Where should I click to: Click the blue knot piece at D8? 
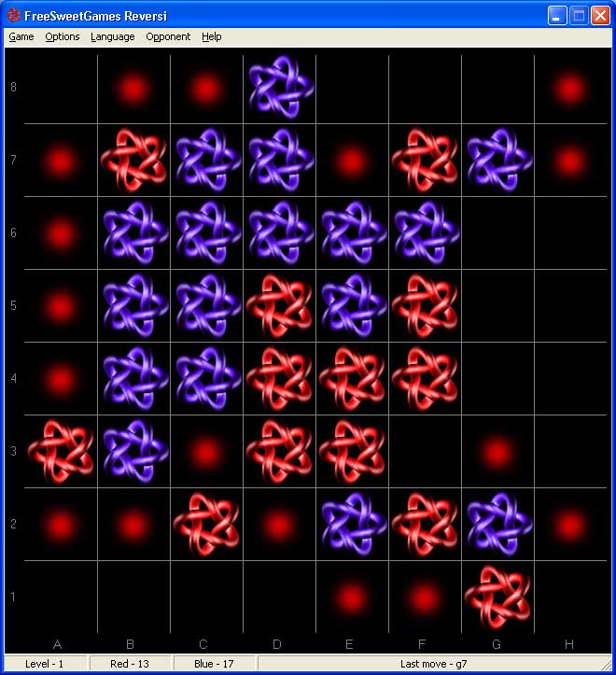tap(280, 87)
